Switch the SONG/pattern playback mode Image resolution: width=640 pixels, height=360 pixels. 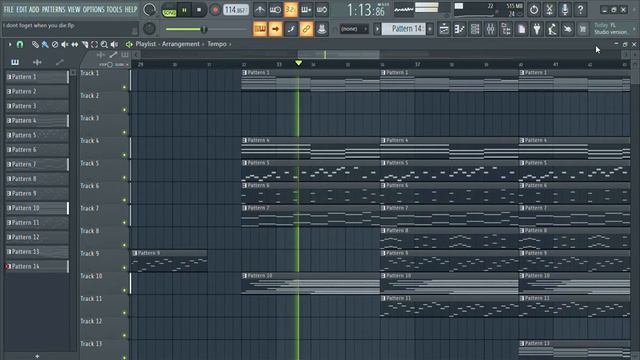click(x=169, y=10)
